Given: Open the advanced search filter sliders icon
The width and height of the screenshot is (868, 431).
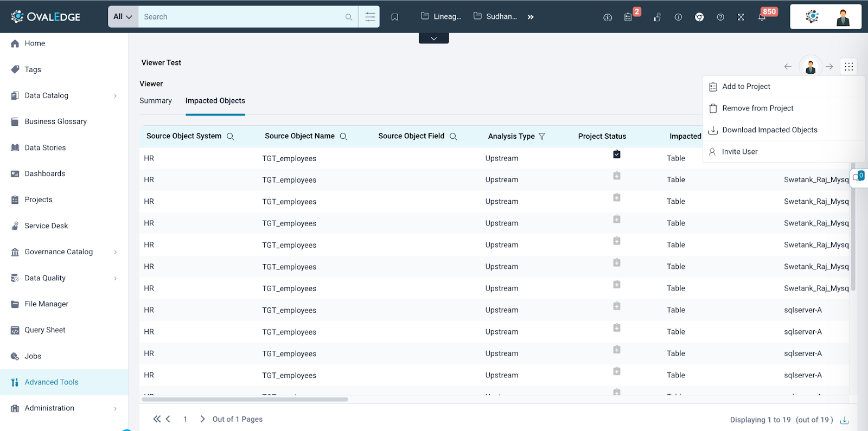Looking at the screenshot, I should 370,17.
